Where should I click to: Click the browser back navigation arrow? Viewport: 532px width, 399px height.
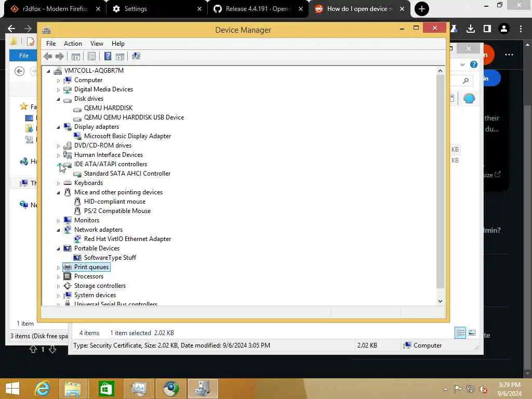pos(11,29)
